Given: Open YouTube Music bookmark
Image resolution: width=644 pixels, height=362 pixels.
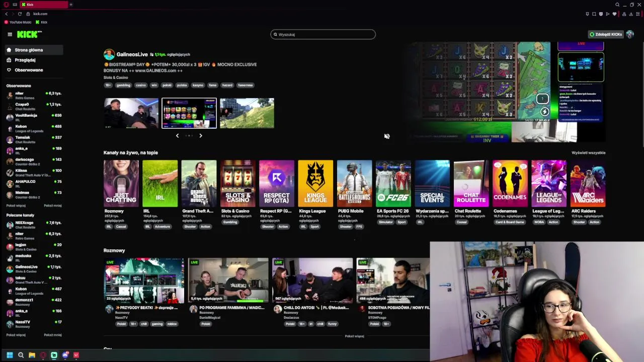Looking at the screenshot, I should pos(18,22).
